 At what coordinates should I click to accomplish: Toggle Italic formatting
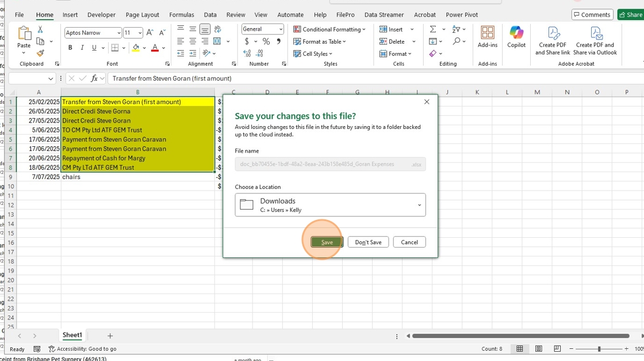point(82,48)
